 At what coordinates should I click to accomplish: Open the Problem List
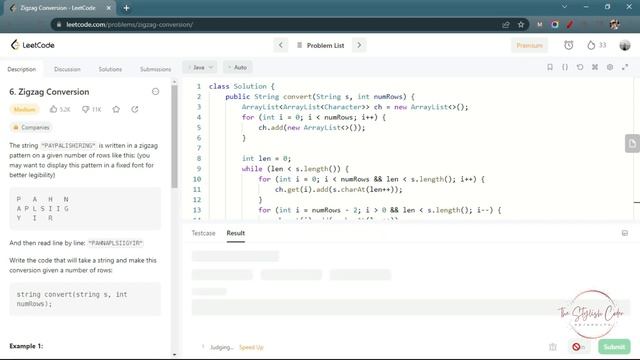pyautogui.click(x=321, y=45)
